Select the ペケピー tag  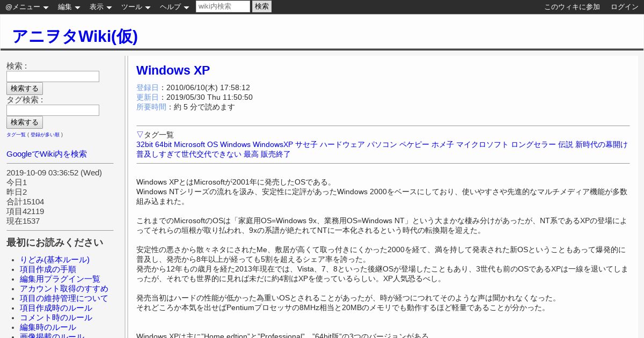tap(414, 144)
